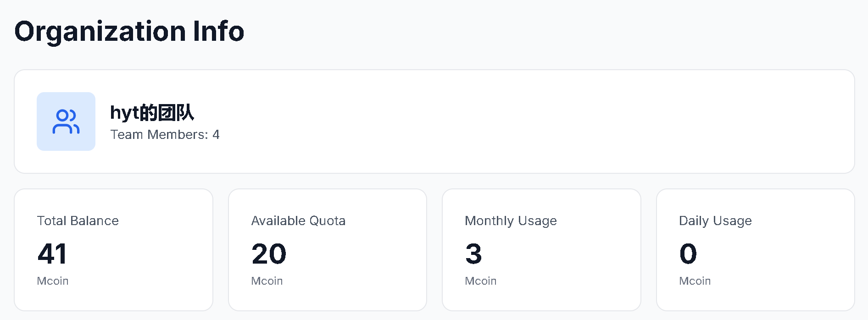Click the Monthly Usage label
868x320 pixels.
511,221
